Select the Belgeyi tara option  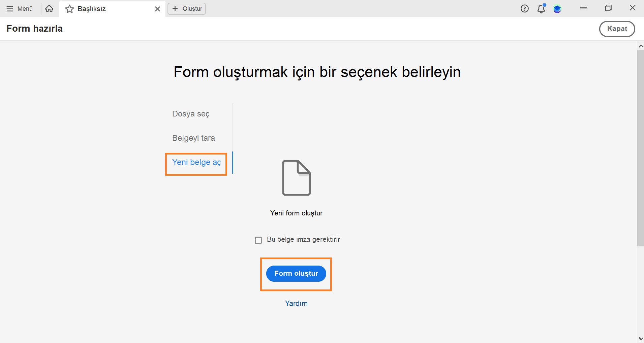(x=193, y=138)
